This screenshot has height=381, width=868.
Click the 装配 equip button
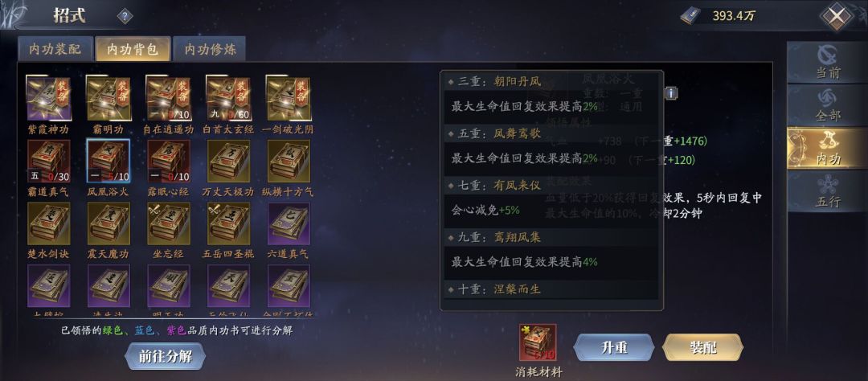[x=703, y=348]
